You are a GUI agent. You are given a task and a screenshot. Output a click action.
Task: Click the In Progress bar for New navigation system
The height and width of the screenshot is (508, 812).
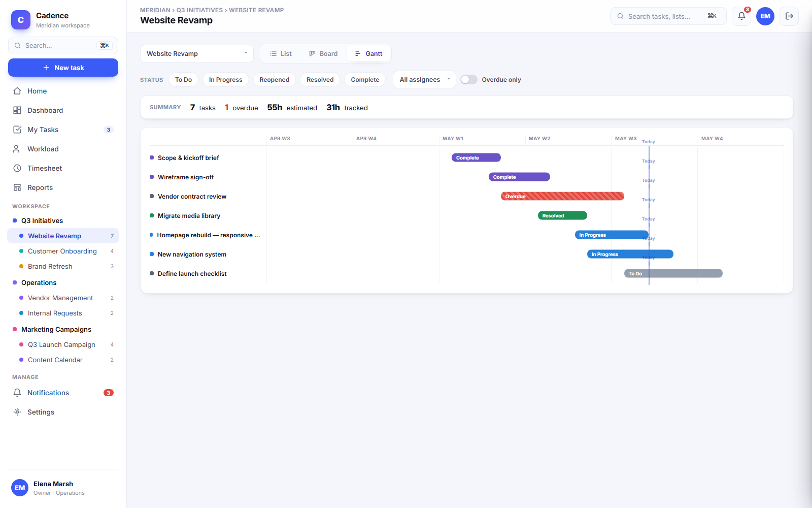pyautogui.click(x=630, y=254)
